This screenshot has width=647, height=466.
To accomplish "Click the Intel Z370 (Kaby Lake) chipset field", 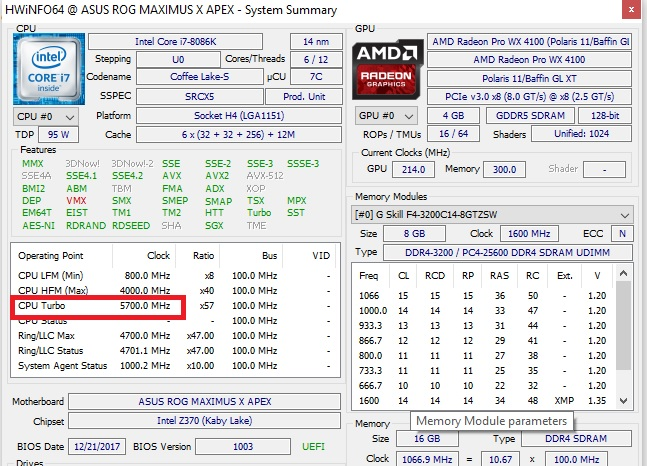I will [205, 421].
